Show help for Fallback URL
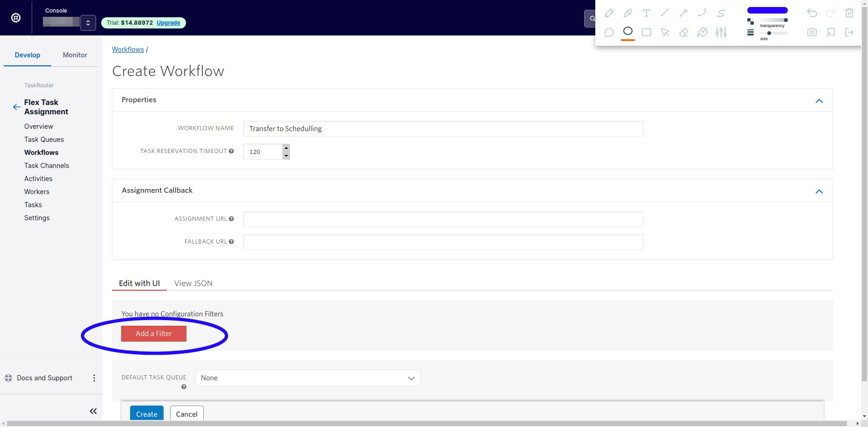 click(x=231, y=242)
